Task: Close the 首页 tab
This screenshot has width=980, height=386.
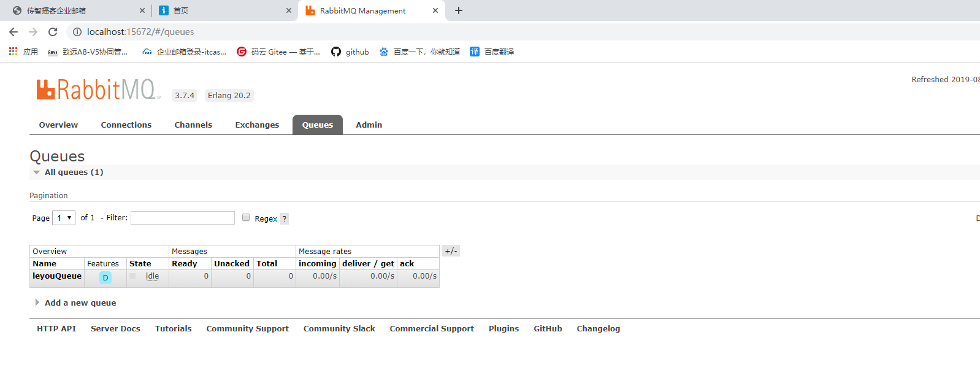Action: tap(289, 10)
